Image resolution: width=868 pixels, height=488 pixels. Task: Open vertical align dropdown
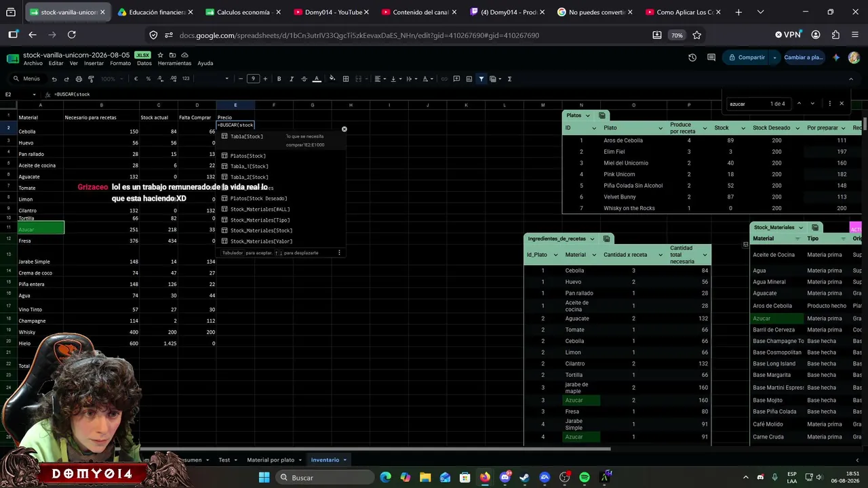(x=395, y=79)
